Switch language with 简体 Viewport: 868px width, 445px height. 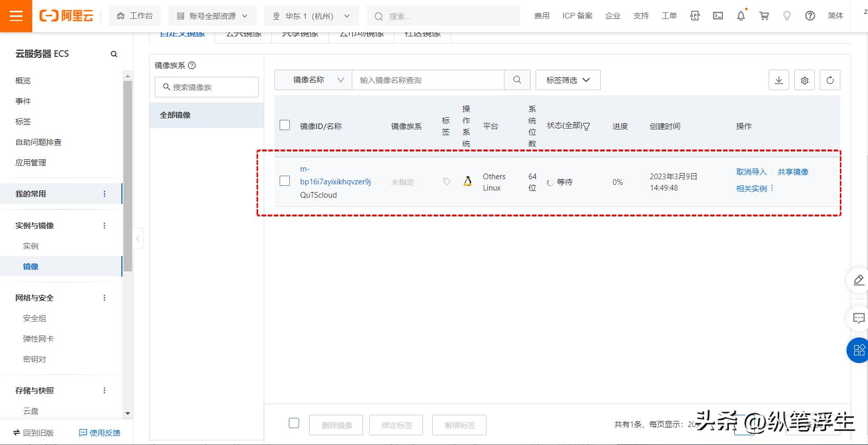pyautogui.click(x=836, y=16)
